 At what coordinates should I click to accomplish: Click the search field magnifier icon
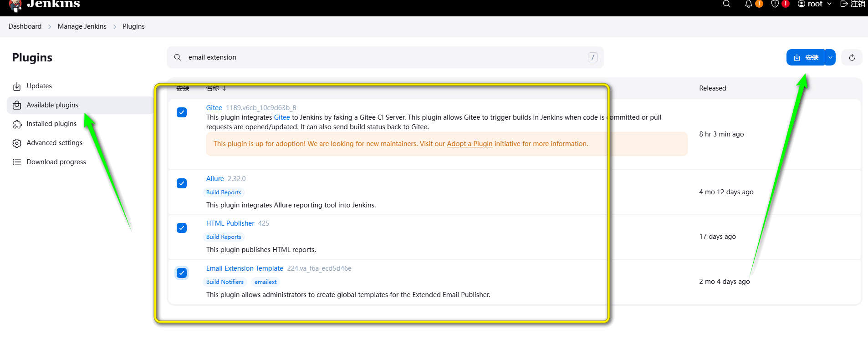(178, 57)
